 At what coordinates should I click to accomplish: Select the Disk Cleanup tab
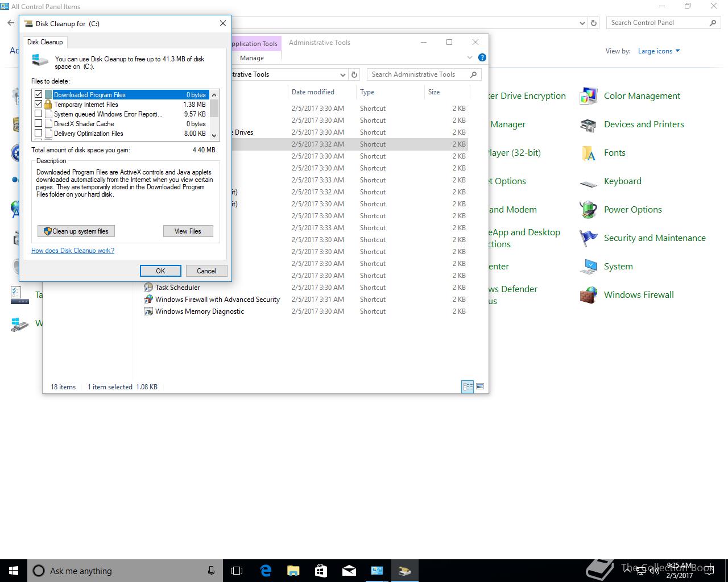[x=45, y=42]
